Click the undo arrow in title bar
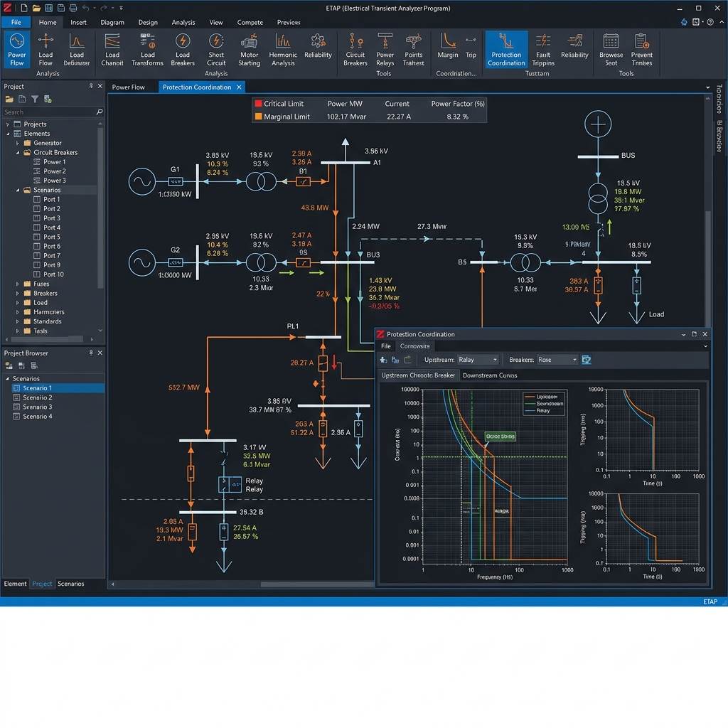Viewport: 728px width, 728px height. pos(85,8)
